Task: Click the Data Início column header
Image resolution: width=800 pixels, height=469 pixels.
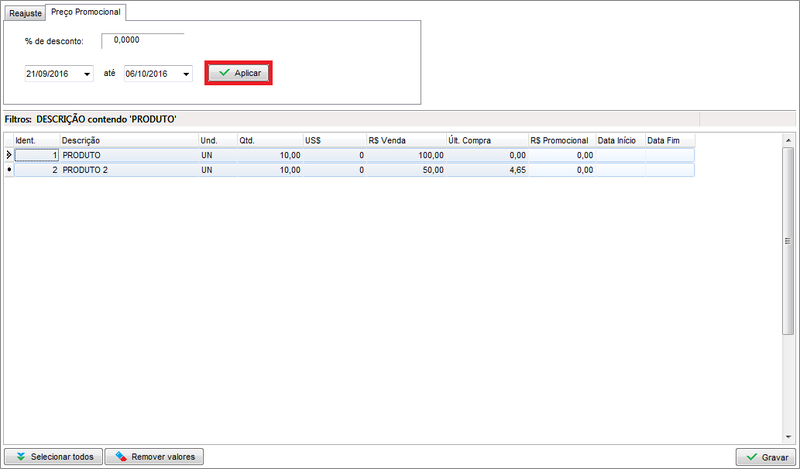Action: pos(619,141)
